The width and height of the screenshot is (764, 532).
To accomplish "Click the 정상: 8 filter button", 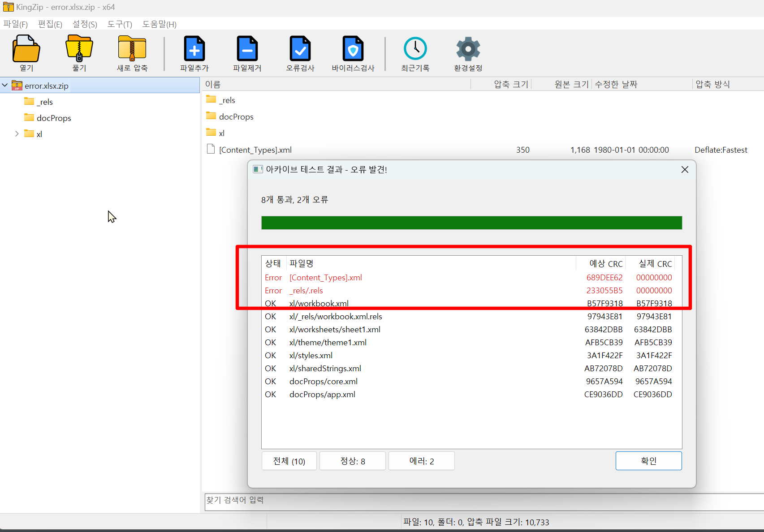I will (x=353, y=461).
